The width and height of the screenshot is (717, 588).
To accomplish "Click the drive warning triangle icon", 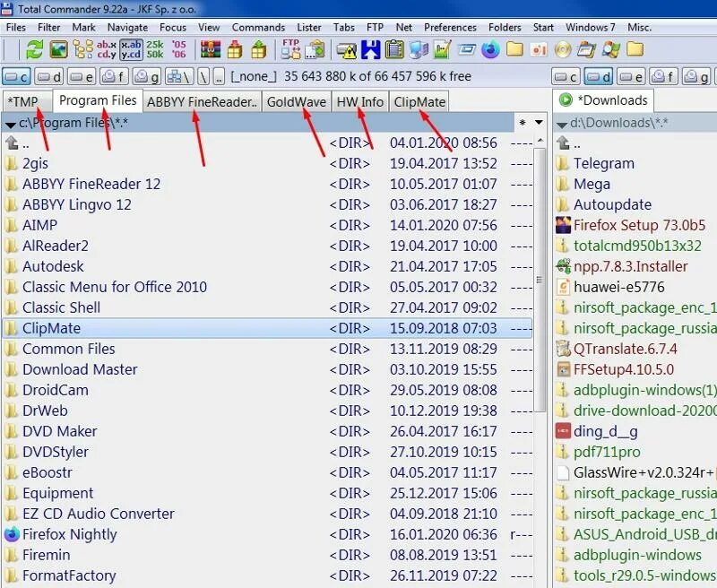I will 347,50.
